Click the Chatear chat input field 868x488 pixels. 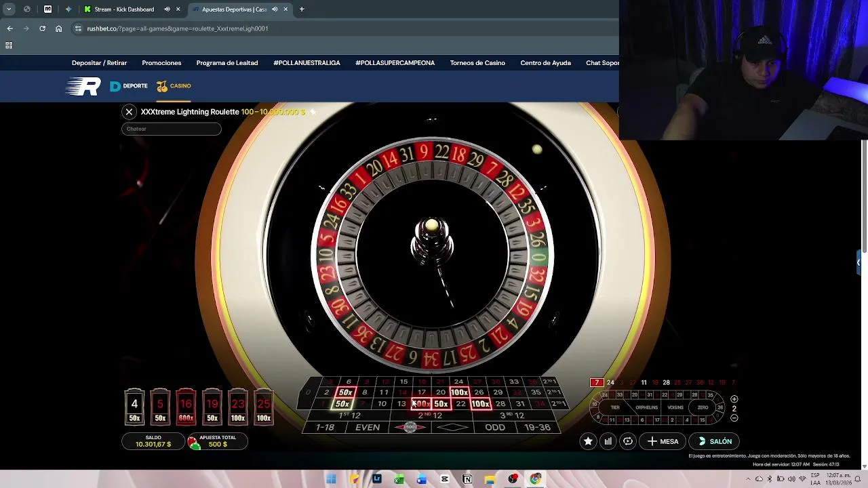172,129
